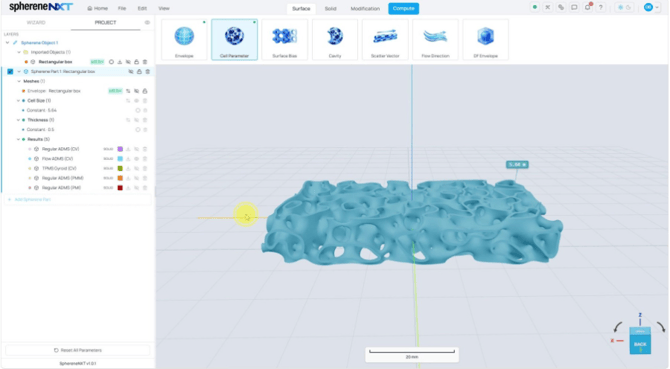Select the DF Envelope tool

click(485, 39)
